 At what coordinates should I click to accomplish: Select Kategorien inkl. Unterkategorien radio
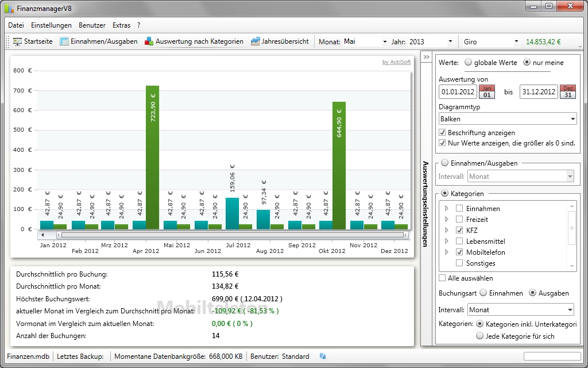[x=479, y=324]
